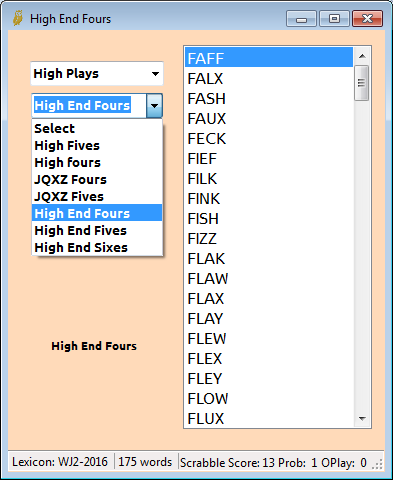Pick JQXZ Fives in the list
Image resolution: width=393 pixels, height=480 pixels.
(97, 196)
